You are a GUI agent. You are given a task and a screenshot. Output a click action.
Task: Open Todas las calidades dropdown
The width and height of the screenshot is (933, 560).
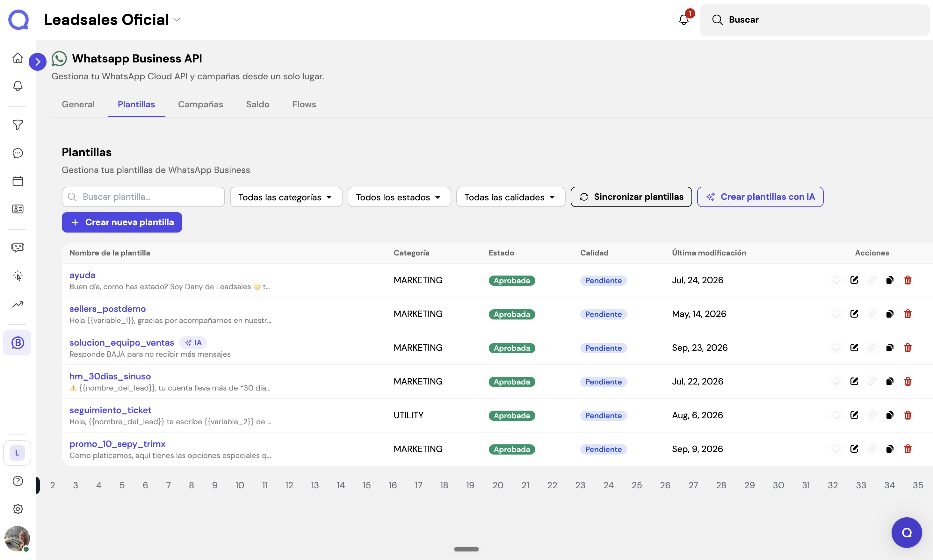click(510, 197)
